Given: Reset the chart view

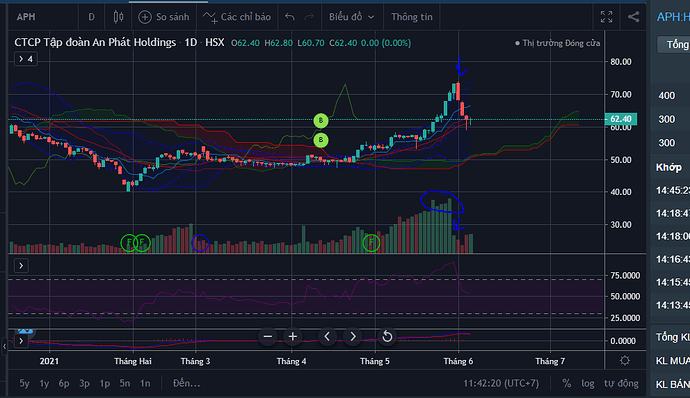Looking at the screenshot, I should 387,337.
